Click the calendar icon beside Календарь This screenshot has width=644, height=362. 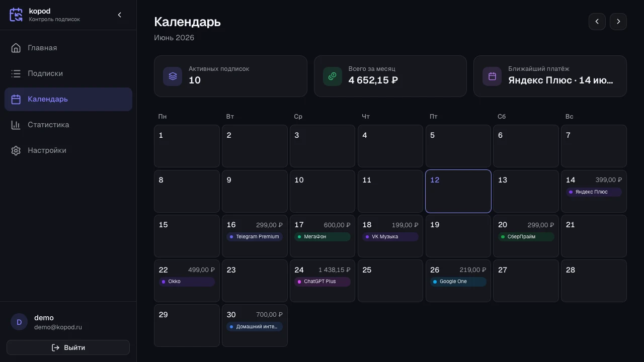[16, 99]
